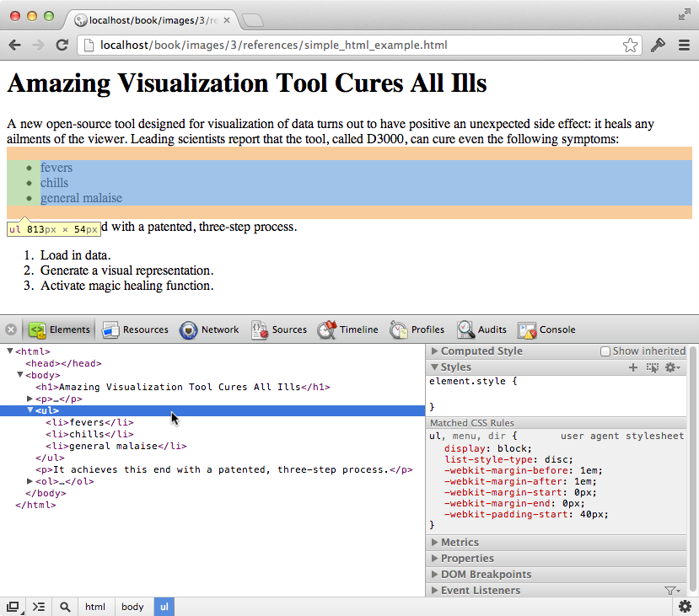Viewport: 699px width, 616px height.
Task: Click the magnifier search icon in DevTools
Action: click(65, 607)
